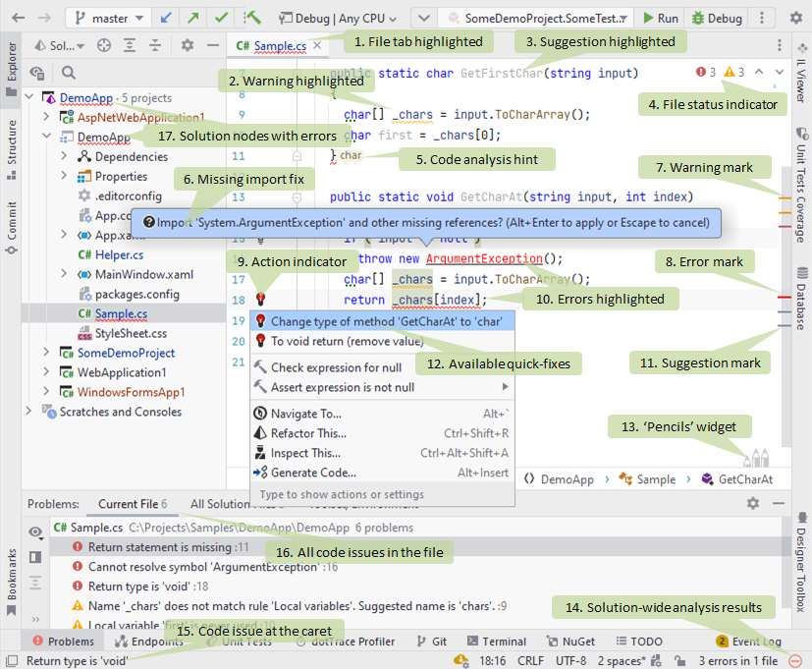Commit changes via the checkmark toolbar icon

pyautogui.click(x=220, y=17)
